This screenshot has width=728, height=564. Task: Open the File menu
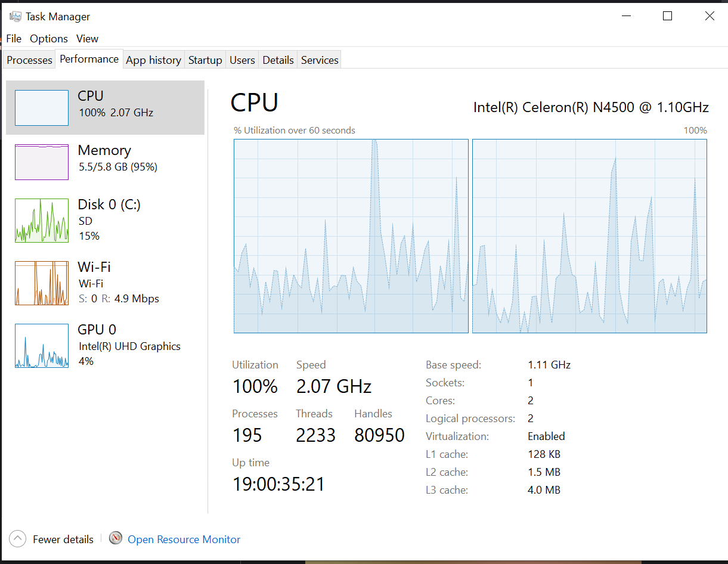(x=14, y=39)
